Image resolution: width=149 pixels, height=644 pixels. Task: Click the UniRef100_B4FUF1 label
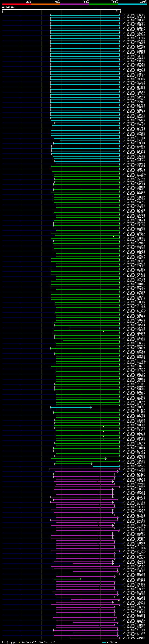(x=133, y=76)
